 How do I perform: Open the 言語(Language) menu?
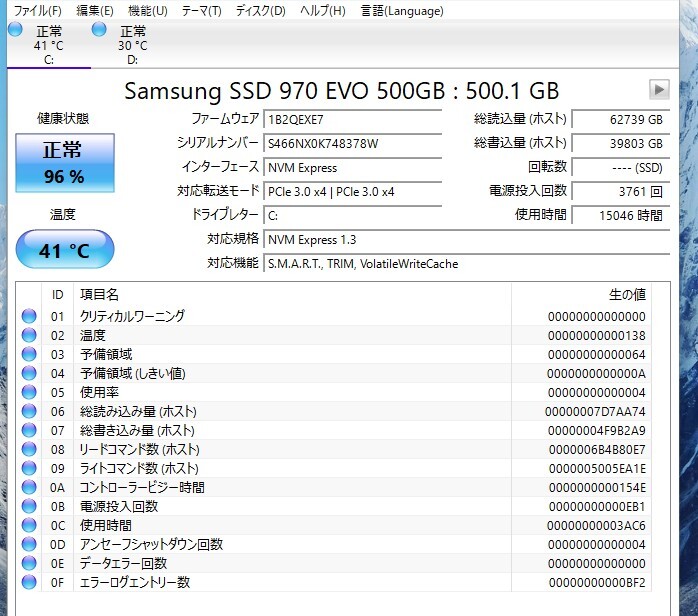click(x=400, y=11)
